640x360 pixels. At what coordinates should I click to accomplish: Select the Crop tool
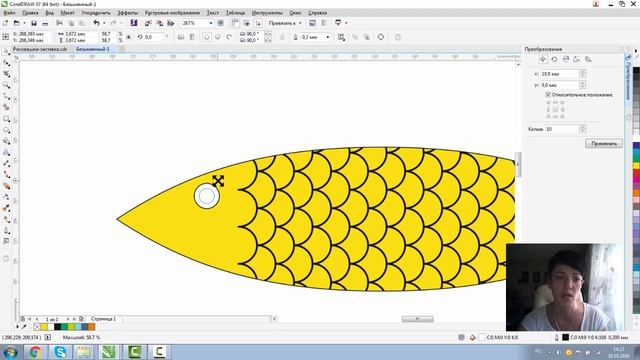pos(6,74)
